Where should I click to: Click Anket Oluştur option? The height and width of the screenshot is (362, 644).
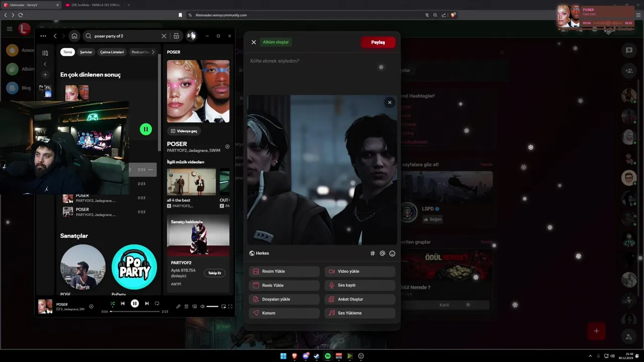[x=360, y=299]
